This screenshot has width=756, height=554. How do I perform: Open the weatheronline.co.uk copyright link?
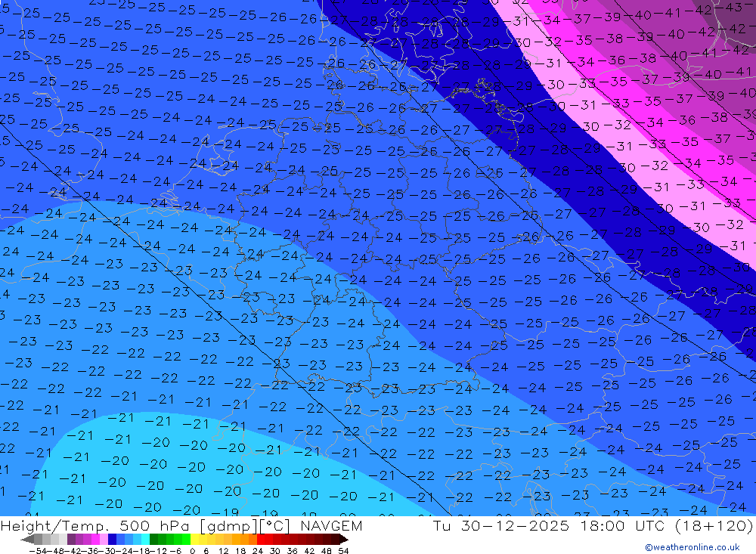692,547
